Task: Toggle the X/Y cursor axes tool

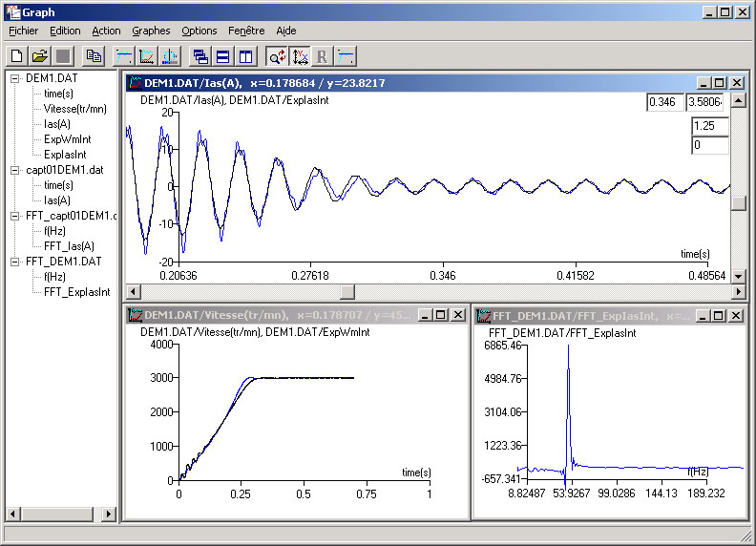Action: 300,56
